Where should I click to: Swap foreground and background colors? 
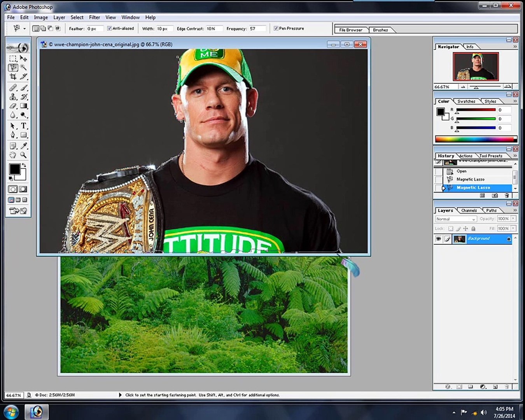tap(24, 166)
